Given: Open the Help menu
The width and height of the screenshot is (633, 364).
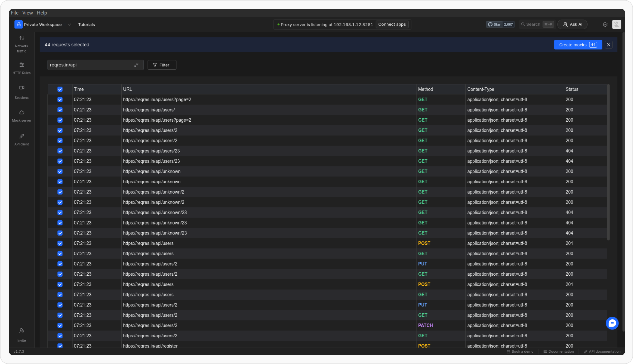Looking at the screenshot, I should (x=42, y=13).
